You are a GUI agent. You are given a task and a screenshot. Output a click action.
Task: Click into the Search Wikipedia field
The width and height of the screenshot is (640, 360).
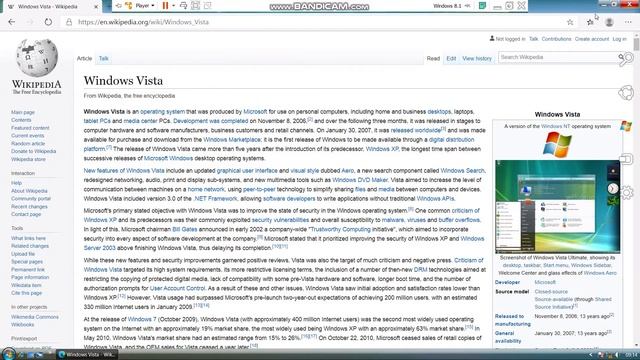[x=558, y=58]
